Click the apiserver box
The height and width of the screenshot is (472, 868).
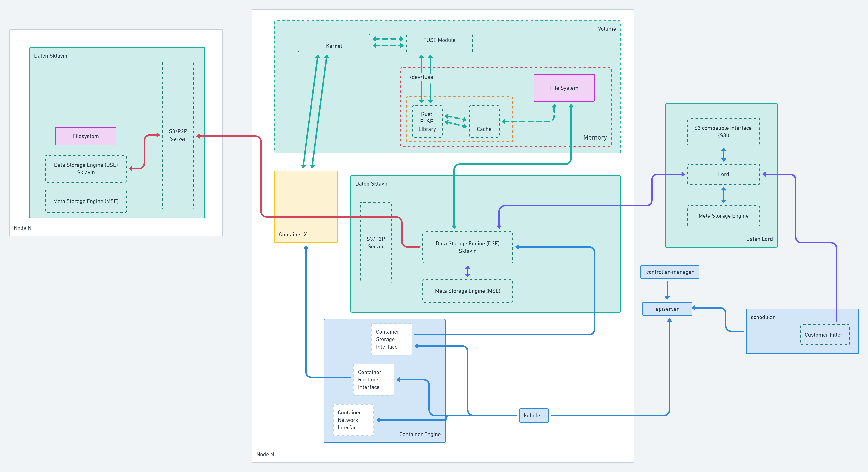click(667, 309)
